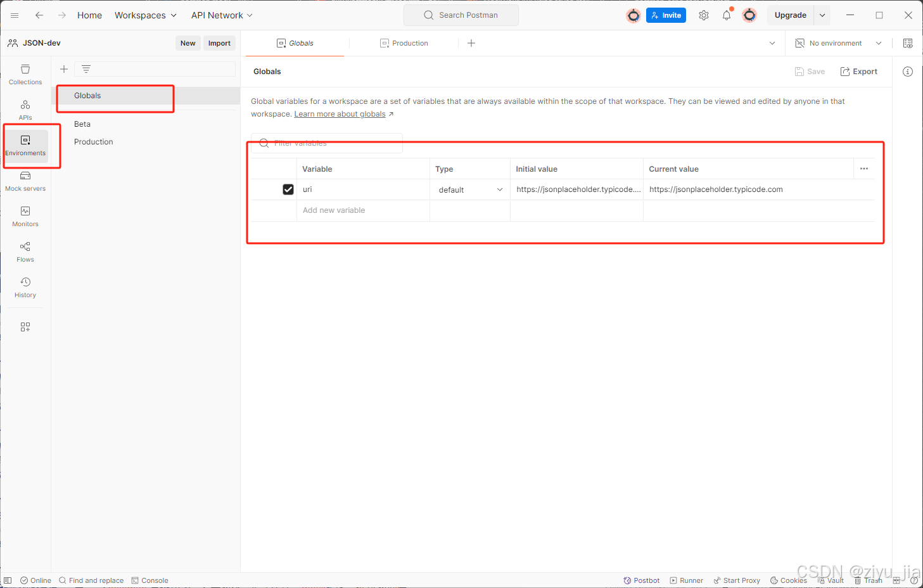Open Monitors in the sidebar

coord(25,217)
